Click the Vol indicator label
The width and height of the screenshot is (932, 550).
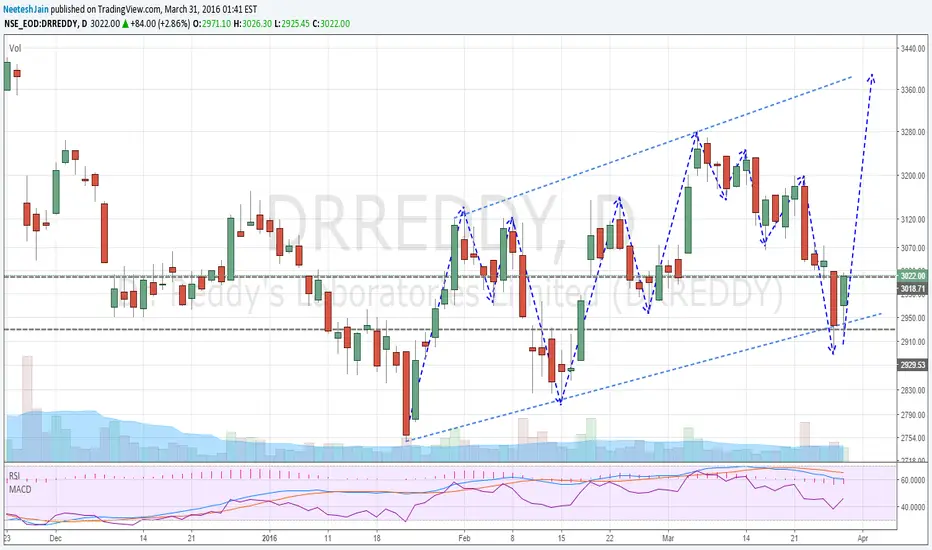[15, 48]
